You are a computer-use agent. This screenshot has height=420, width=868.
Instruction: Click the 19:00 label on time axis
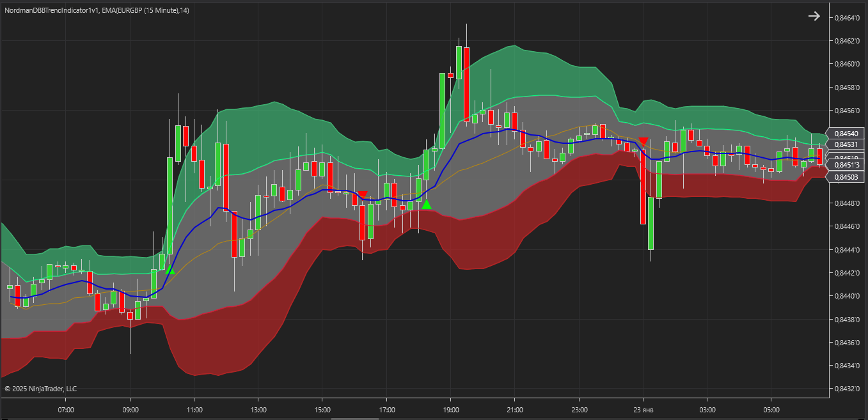coord(450,409)
